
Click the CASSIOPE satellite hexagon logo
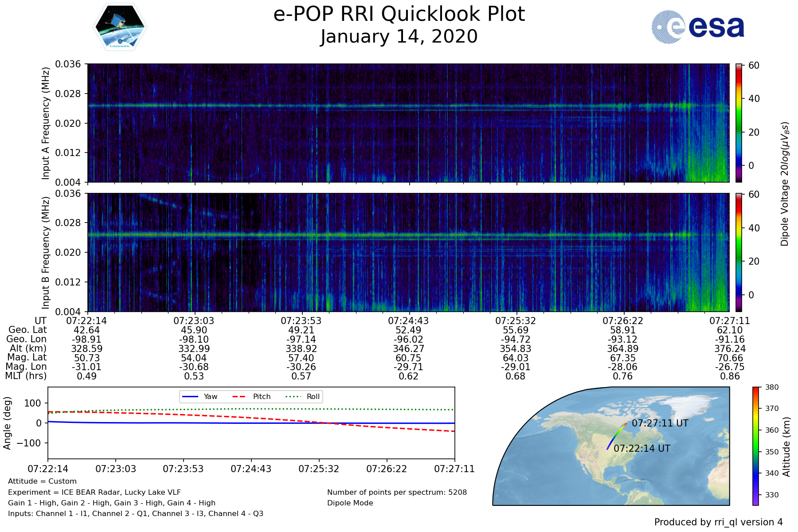click(x=120, y=27)
